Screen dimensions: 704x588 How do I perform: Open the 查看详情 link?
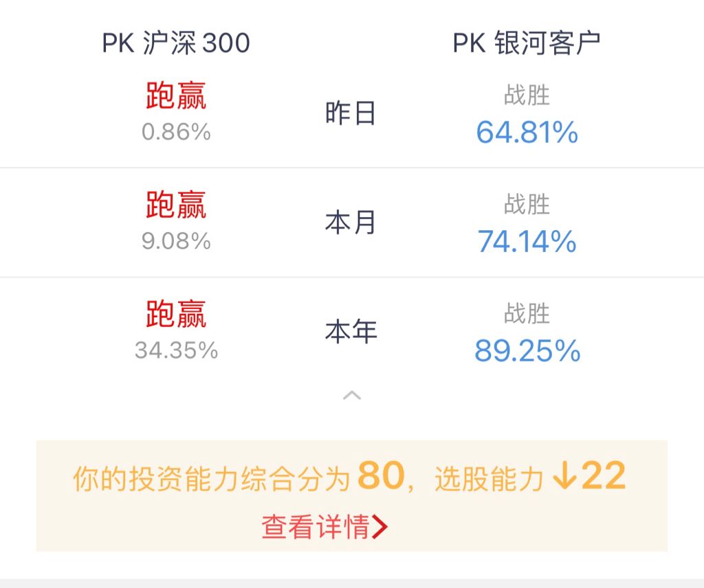click(x=316, y=528)
